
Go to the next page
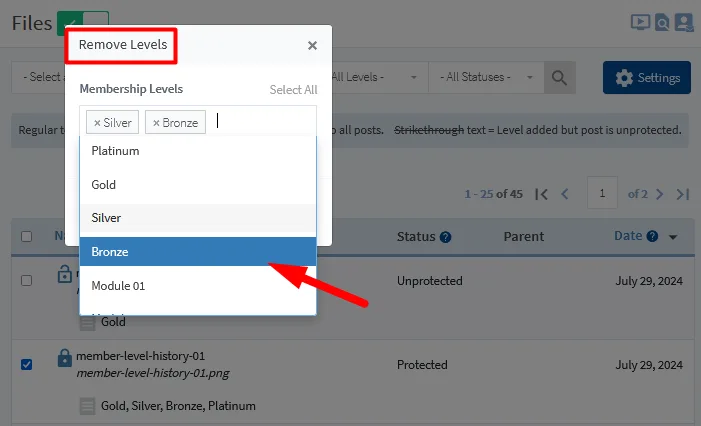point(659,194)
